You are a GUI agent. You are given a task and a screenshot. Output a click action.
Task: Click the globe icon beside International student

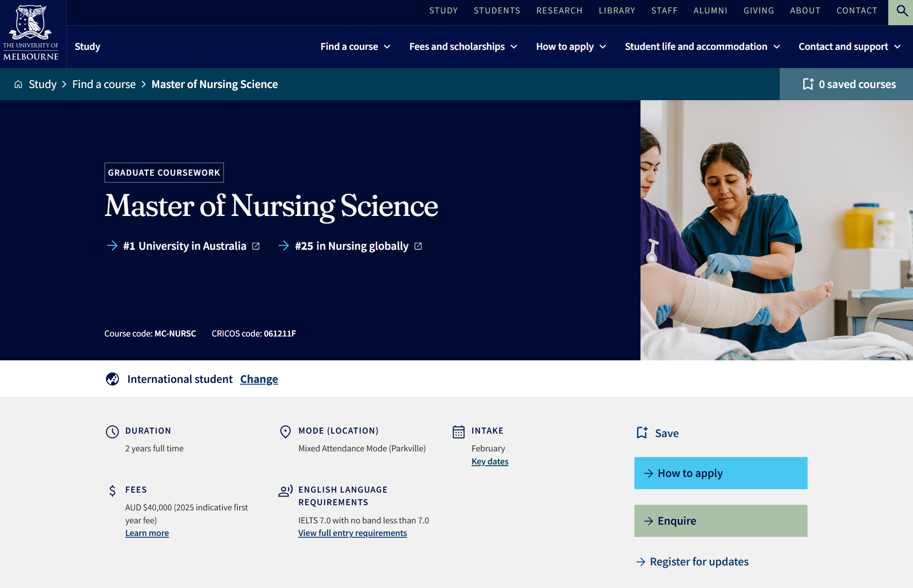point(112,379)
